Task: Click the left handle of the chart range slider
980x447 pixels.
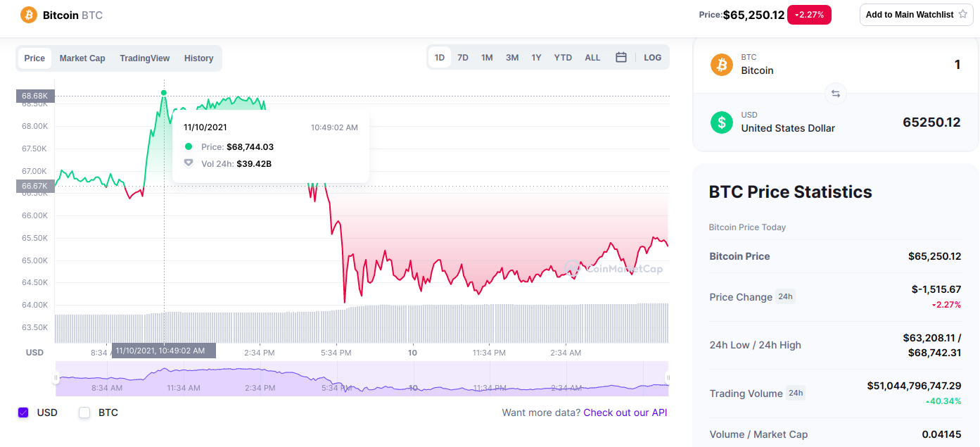Action: coord(56,378)
